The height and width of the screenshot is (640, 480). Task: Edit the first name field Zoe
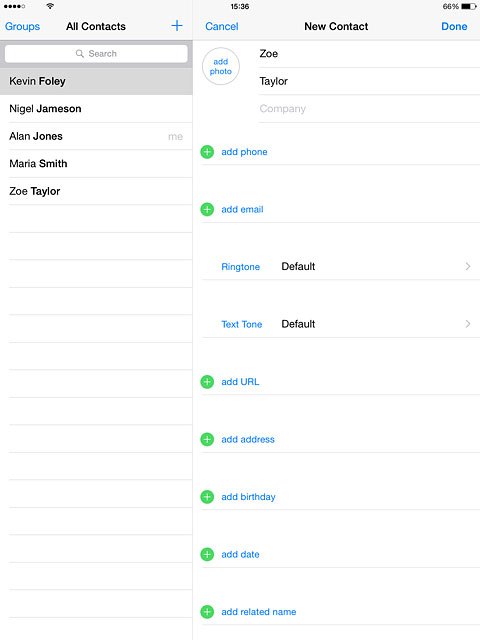(x=369, y=53)
